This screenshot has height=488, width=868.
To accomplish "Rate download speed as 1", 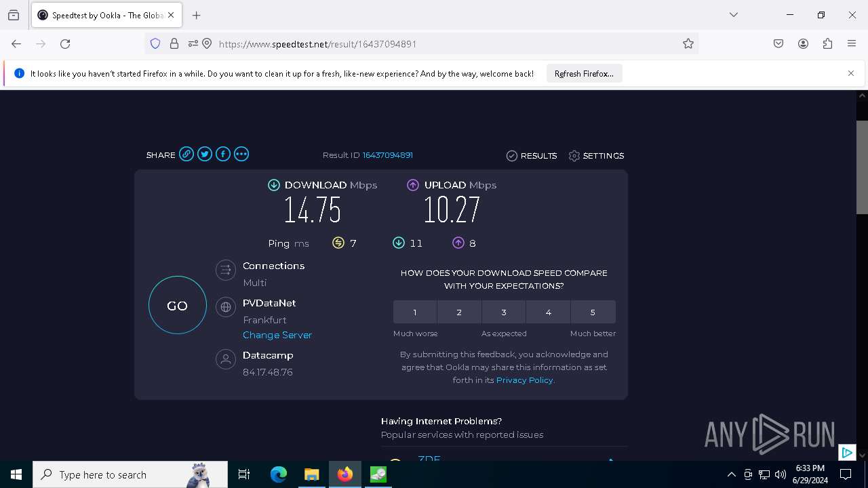I will [415, 312].
